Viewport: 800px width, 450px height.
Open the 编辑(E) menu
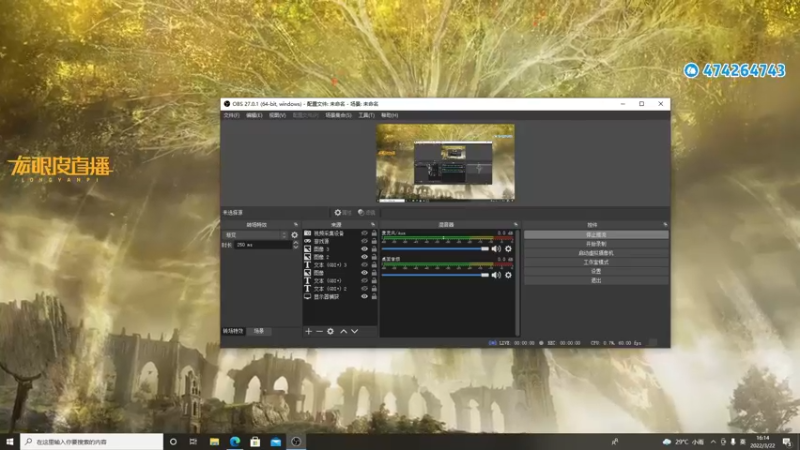254,115
